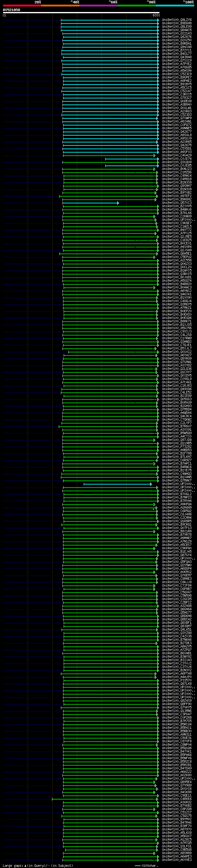Open hit UniRef100_Q7MDD4
The image size is (197, 868).
pos(177,410)
